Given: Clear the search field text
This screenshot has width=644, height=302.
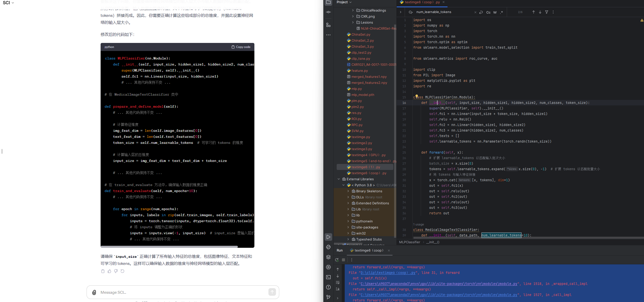Looking at the screenshot, I should click(475, 12).
